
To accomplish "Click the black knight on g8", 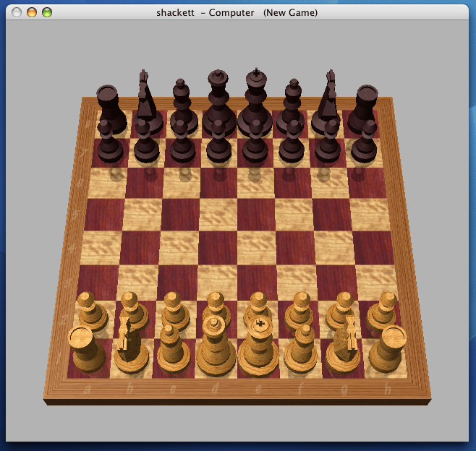I will (327, 102).
